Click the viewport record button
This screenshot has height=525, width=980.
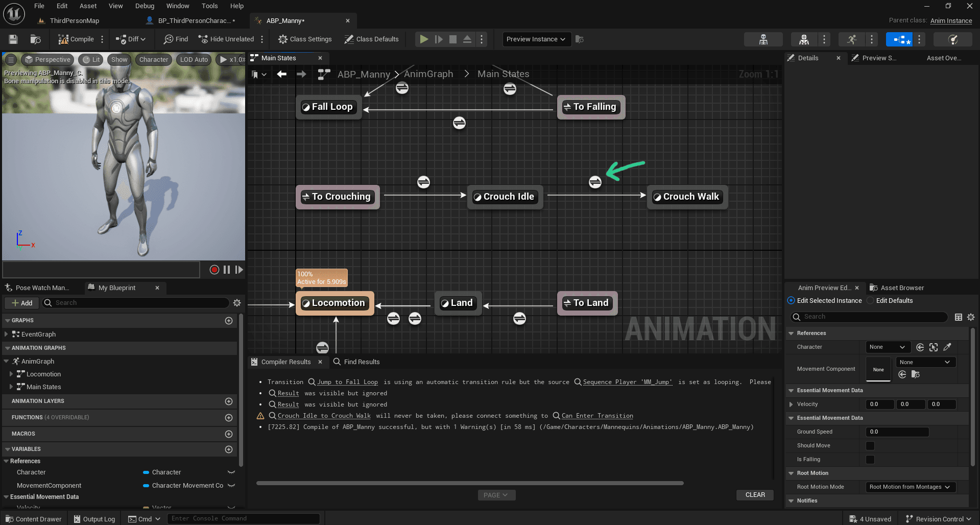[x=214, y=270]
